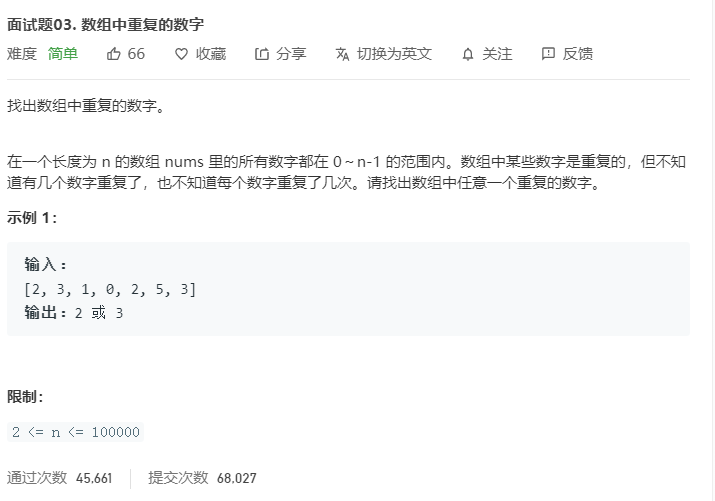Open the 反馈 feedback link

tap(578, 54)
